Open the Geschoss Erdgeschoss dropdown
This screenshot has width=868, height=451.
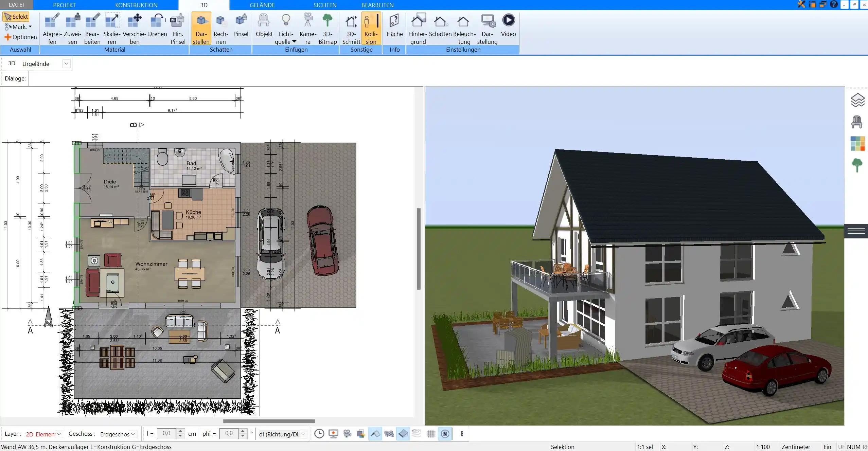point(133,434)
